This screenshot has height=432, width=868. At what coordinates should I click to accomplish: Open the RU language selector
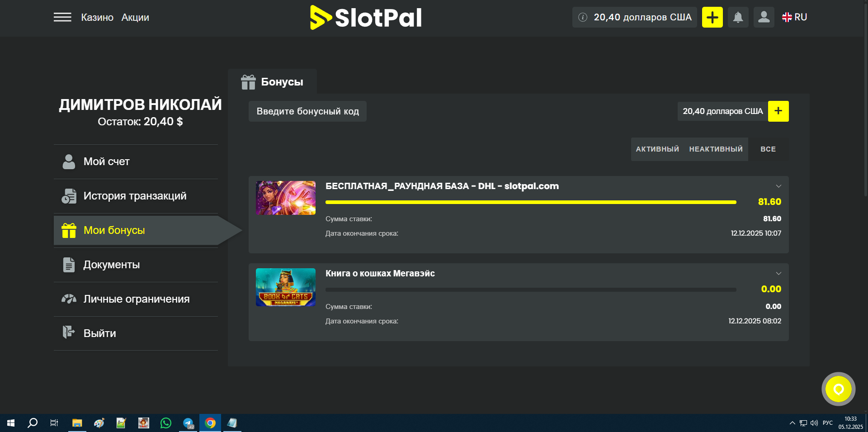tap(794, 17)
